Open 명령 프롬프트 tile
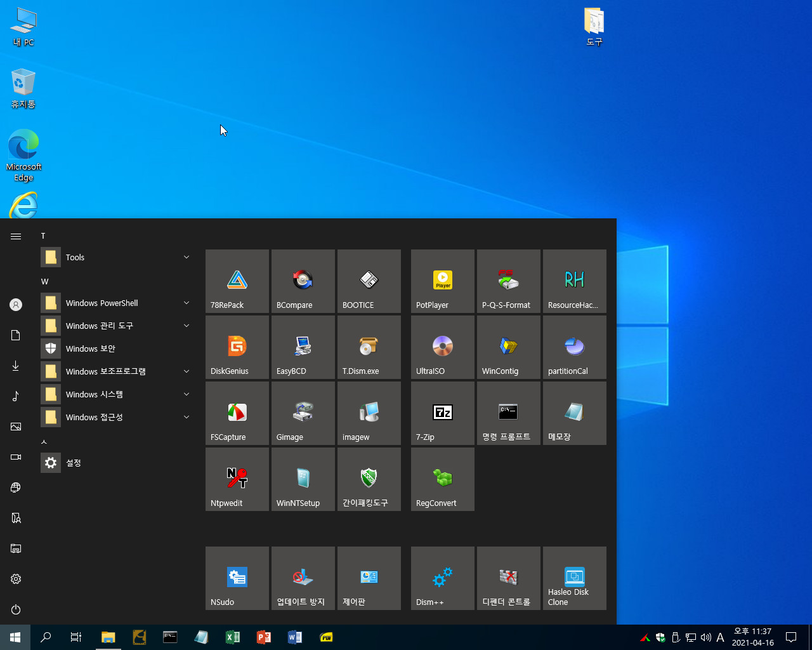The height and width of the screenshot is (650, 812). point(509,413)
